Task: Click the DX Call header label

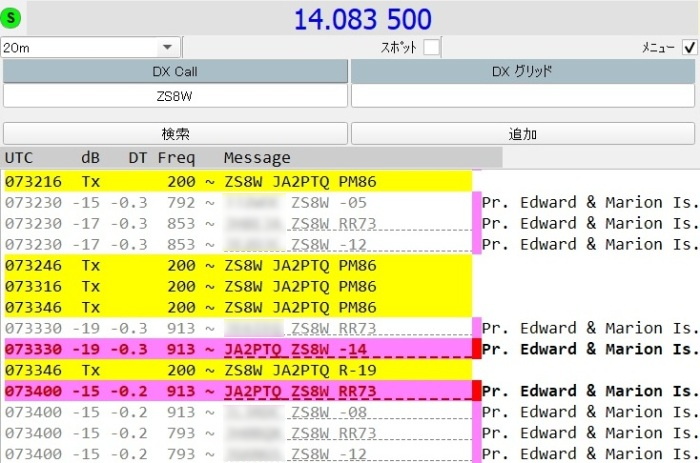Action: (175, 71)
